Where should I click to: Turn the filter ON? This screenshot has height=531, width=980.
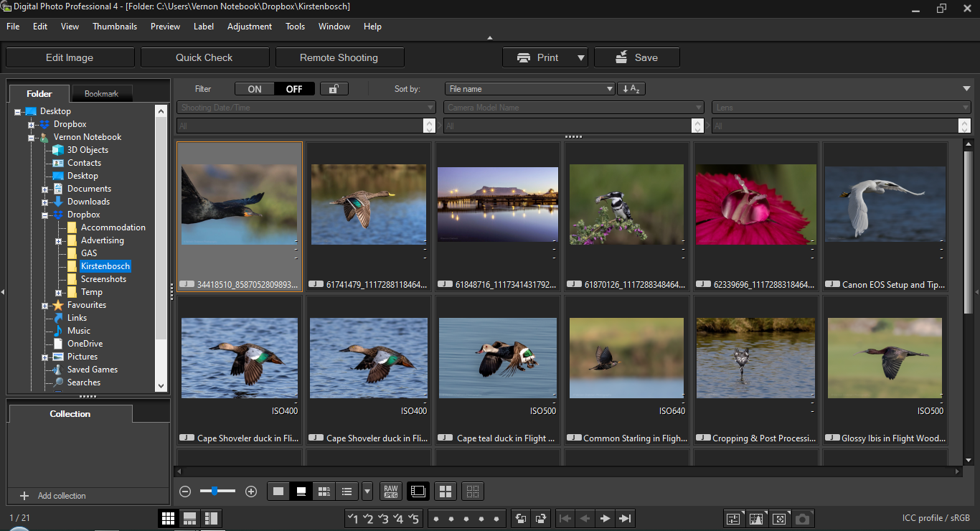255,89
